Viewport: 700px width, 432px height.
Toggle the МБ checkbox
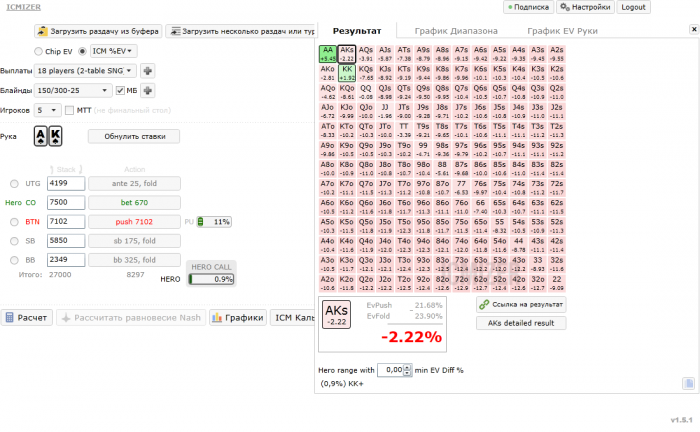point(120,91)
